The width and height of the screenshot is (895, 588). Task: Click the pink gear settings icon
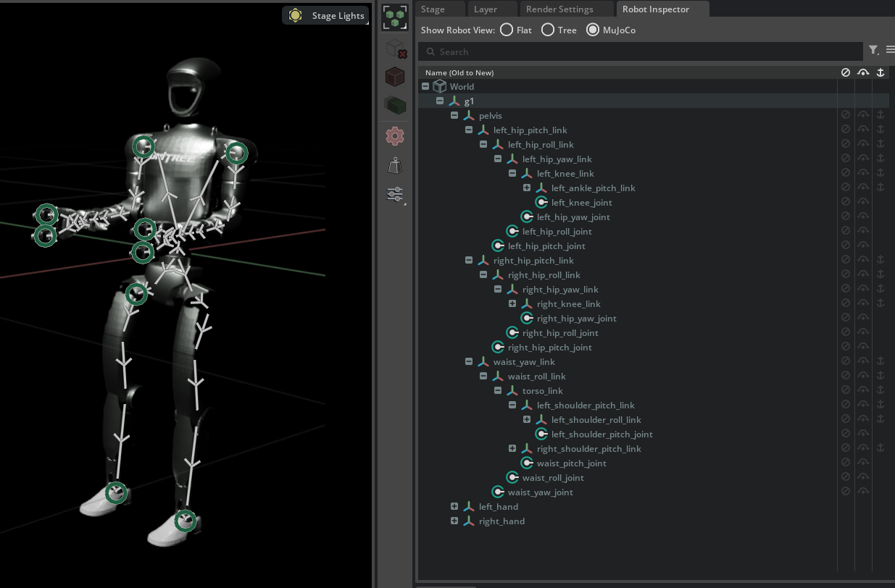(x=395, y=136)
